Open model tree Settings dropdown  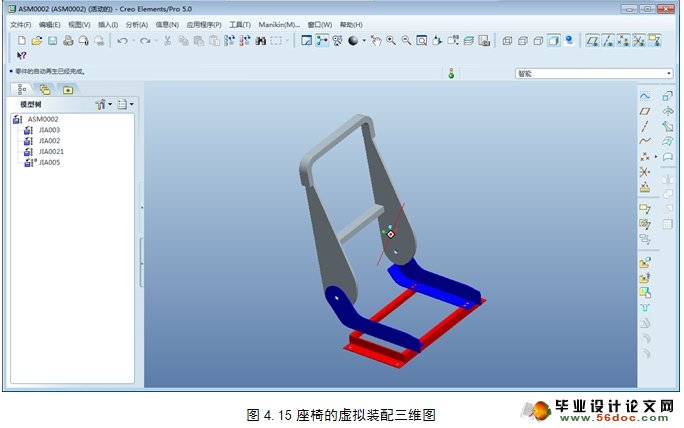tap(126, 104)
